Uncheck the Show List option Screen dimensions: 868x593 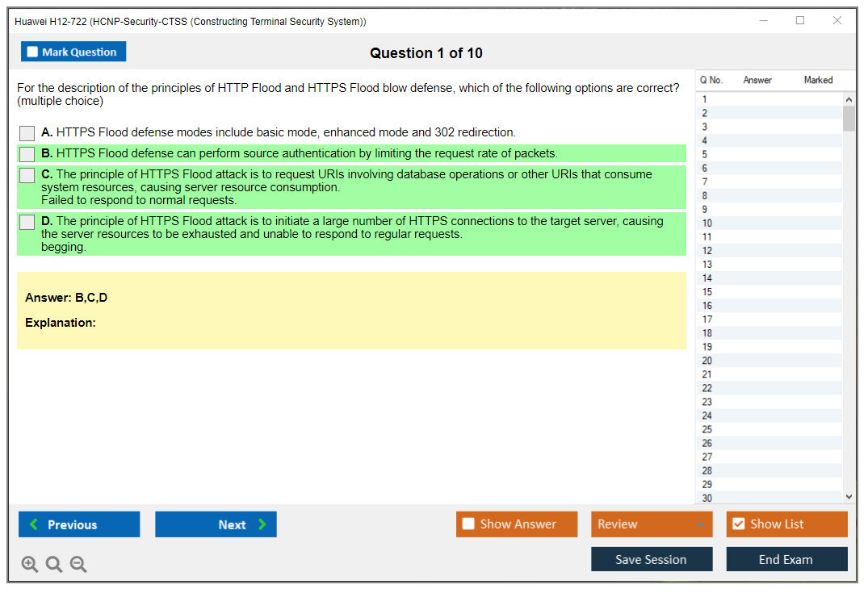tap(738, 524)
